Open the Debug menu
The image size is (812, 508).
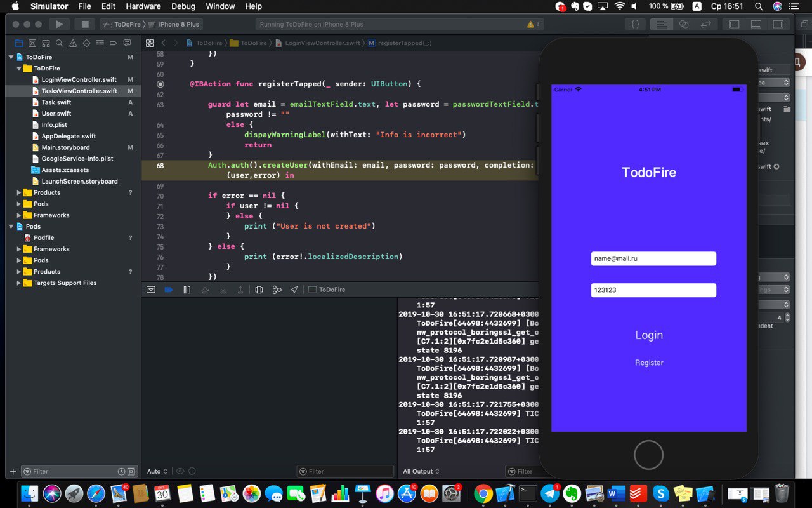183,6
